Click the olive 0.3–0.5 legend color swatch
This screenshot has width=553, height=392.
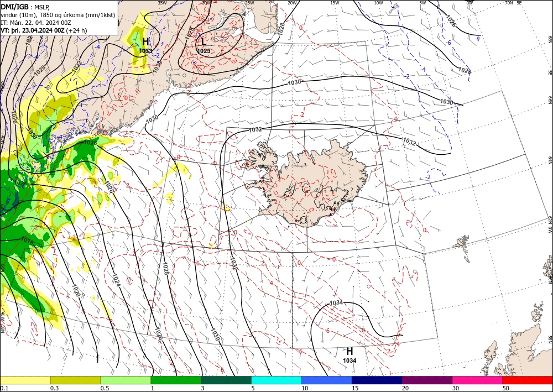(x=75, y=380)
